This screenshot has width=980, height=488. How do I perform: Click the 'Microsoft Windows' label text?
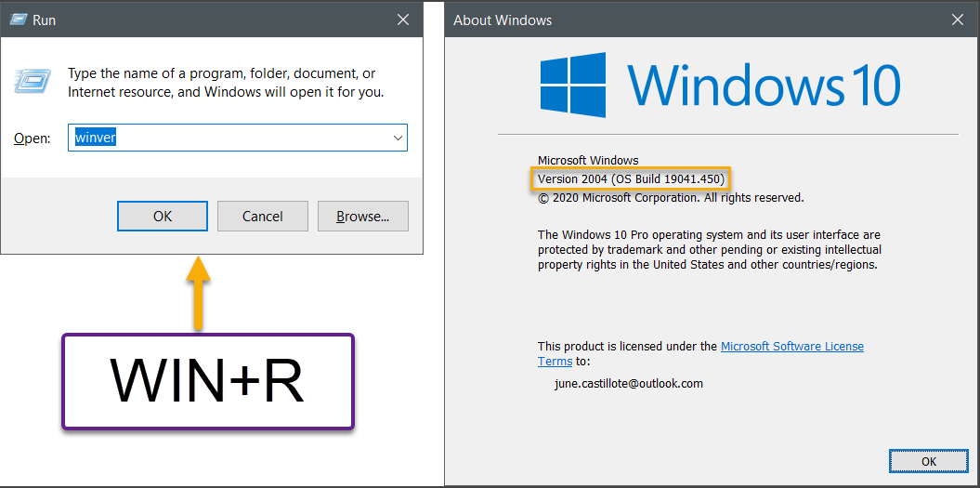click(x=588, y=160)
